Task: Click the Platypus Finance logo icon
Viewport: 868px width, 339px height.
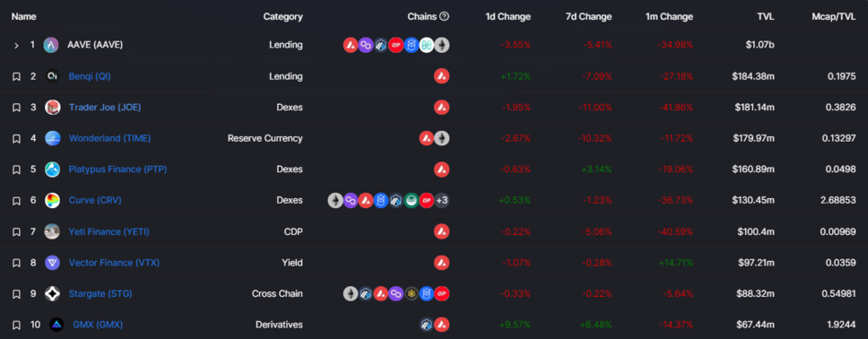Action: (52, 169)
